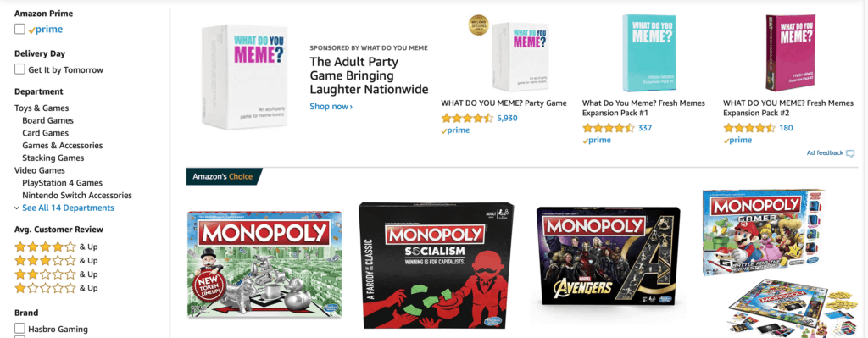Select Board Games category
The width and height of the screenshot is (868, 338).
[x=47, y=120]
